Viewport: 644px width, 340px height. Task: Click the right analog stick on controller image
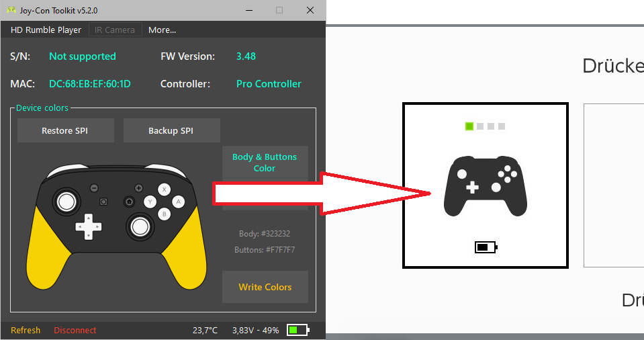pos(140,226)
